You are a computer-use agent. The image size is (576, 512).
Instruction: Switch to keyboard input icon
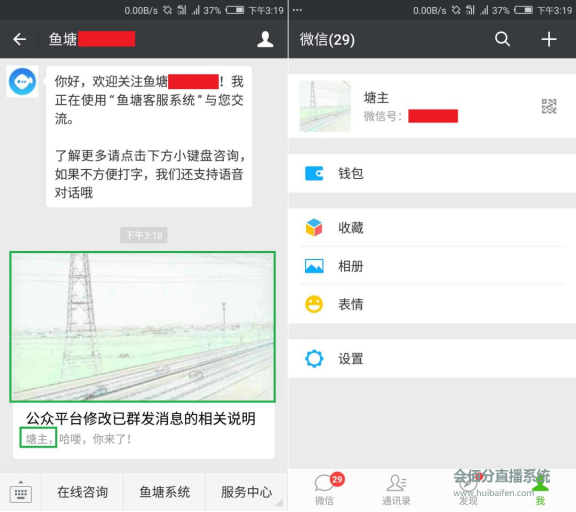pos(21,493)
